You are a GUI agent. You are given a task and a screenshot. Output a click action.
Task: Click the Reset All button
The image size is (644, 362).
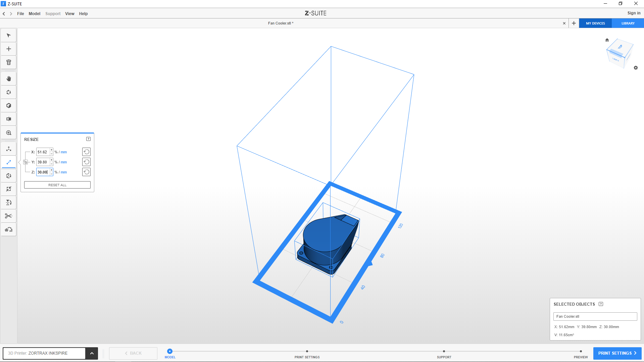point(57,185)
